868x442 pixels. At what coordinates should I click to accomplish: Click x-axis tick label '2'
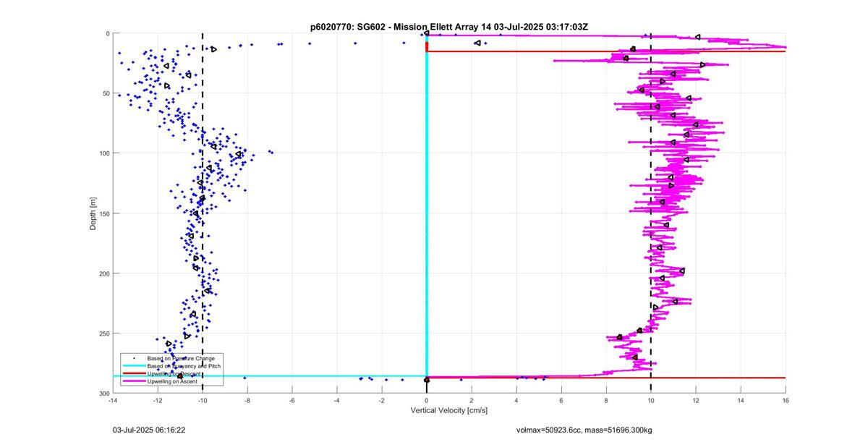[472, 399]
